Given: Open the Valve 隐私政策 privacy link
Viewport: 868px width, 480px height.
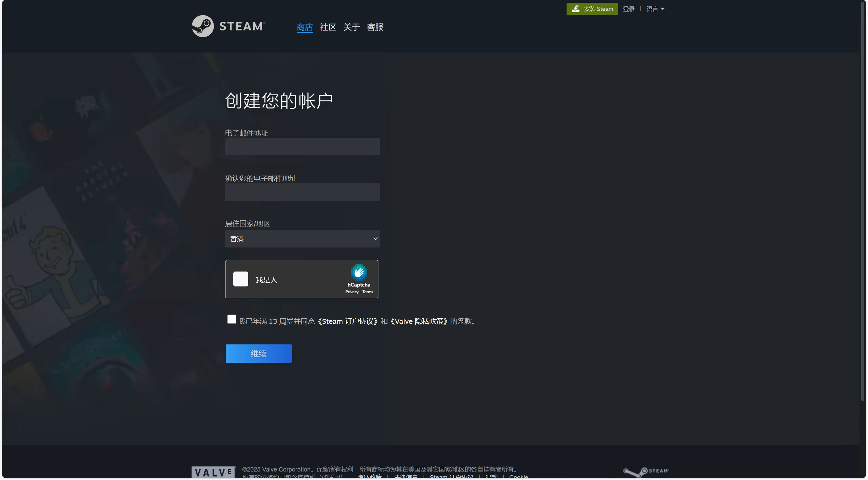Looking at the screenshot, I should pyautogui.click(x=419, y=321).
